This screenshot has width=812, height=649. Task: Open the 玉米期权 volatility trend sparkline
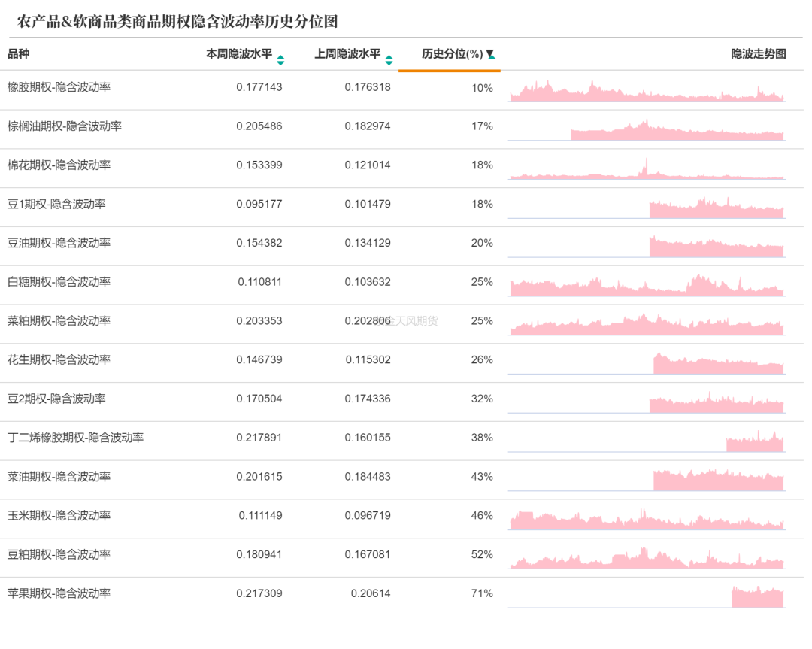pyautogui.click(x=647, y=519)
